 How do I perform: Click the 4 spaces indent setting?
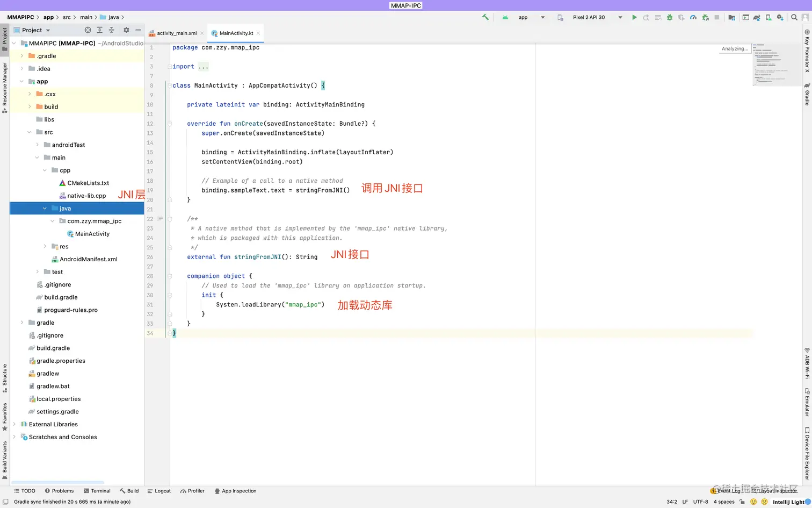[724, 502]
